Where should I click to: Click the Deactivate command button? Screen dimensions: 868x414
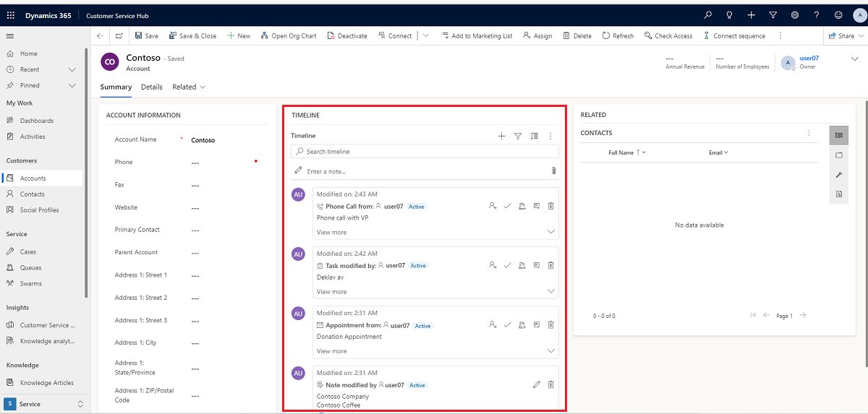click(x=347, y=35)
